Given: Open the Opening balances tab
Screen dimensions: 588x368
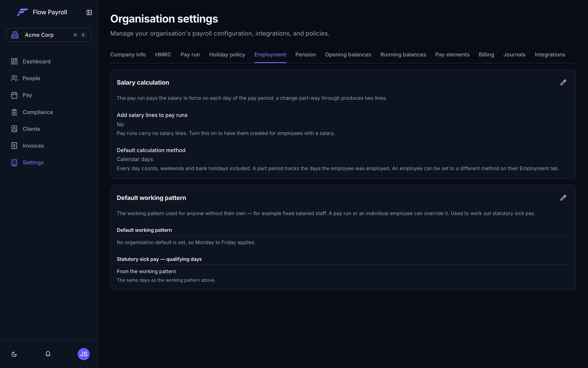Looking at the screenshot, I should click(x=348, y=55).
